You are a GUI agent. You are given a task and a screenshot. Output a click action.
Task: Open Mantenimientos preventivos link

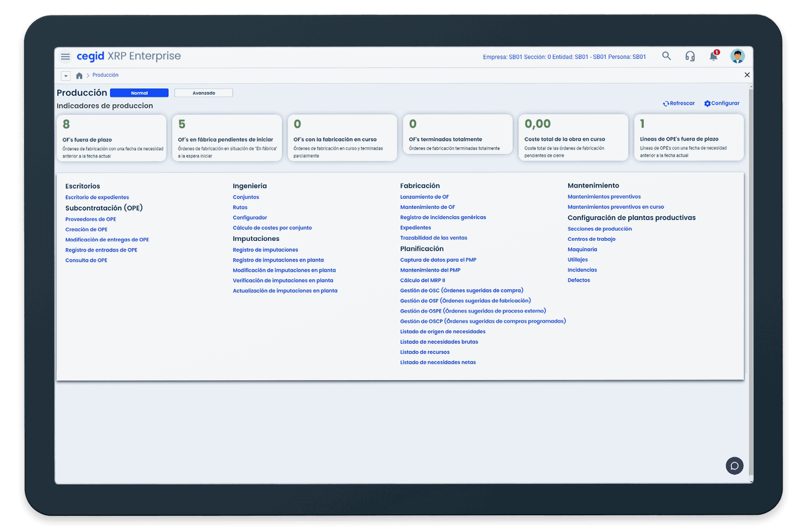pos(604,197)
